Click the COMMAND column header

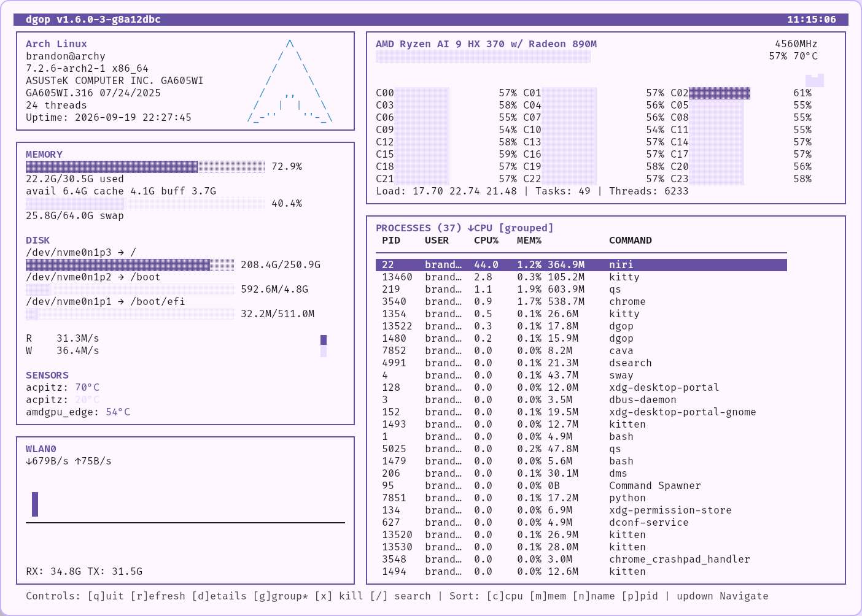click(x=631, y=241)
